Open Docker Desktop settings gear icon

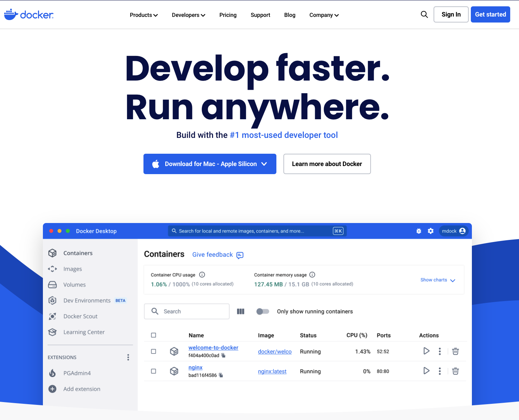click(x=431, y=231)
